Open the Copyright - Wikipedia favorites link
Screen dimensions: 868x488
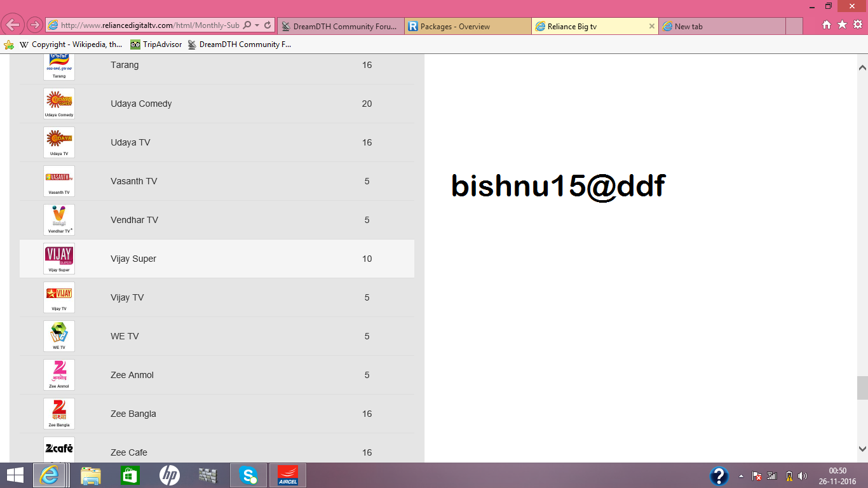(x=71, y=44)
